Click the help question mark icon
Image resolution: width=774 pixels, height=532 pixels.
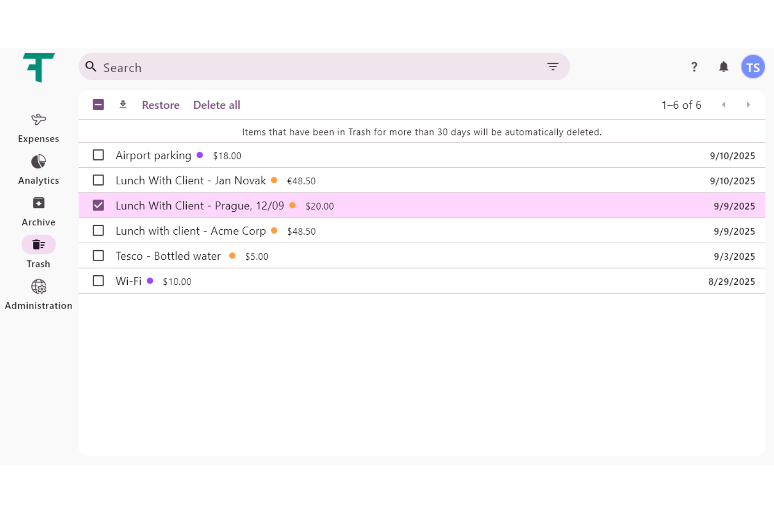[x=694, y=67]
